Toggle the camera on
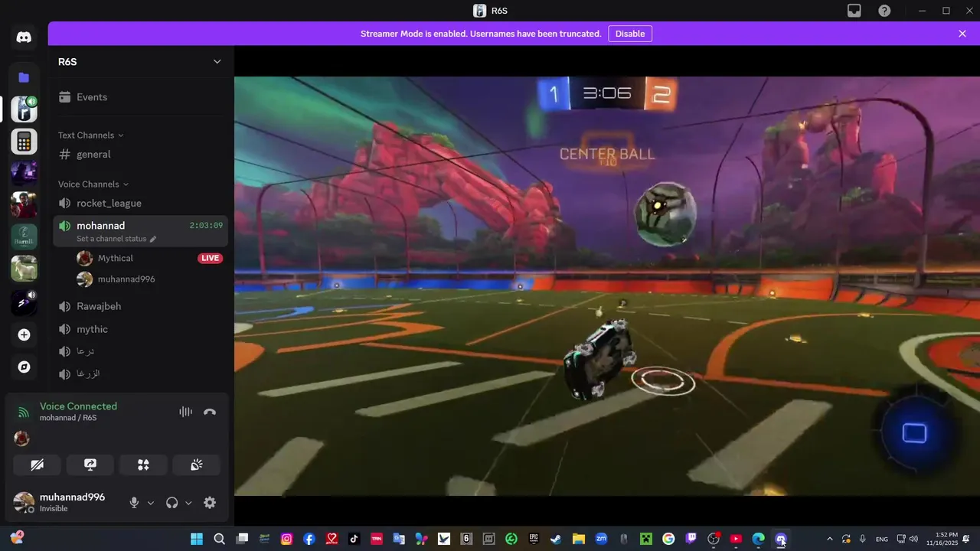Screen dimensions: 980x551 tap(37, 465)
